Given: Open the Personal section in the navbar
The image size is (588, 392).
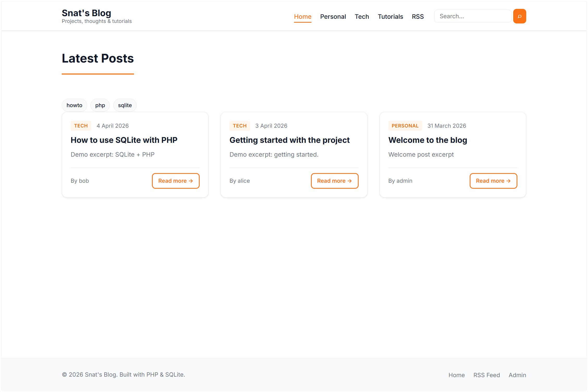Looking at the screenshot, I should click(333, 16).
